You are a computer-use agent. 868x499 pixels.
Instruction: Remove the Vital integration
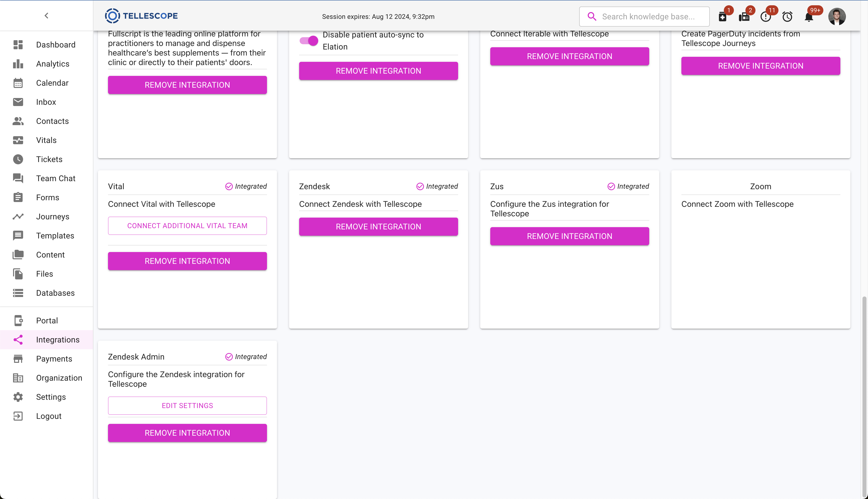tap(187, 261)
